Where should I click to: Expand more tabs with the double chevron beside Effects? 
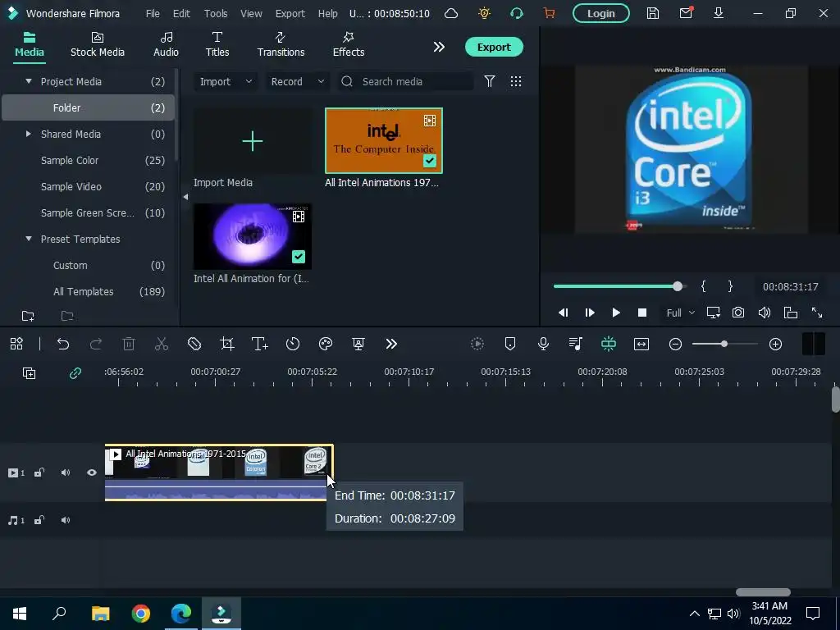[439, 47]
